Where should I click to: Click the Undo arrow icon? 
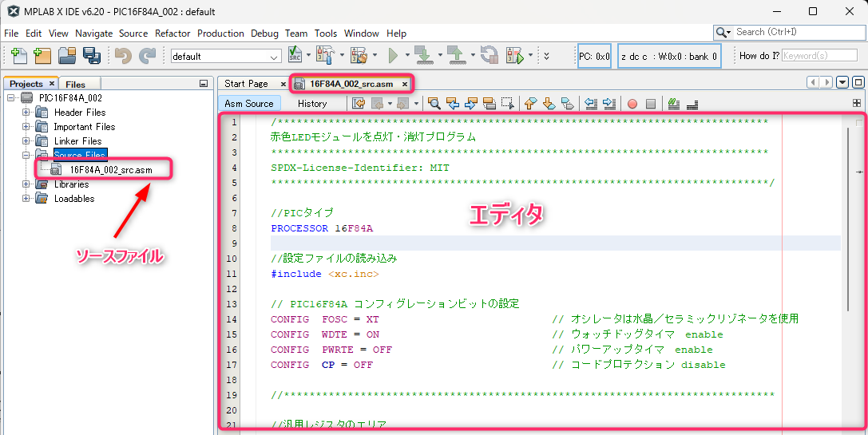click(123, 55)
